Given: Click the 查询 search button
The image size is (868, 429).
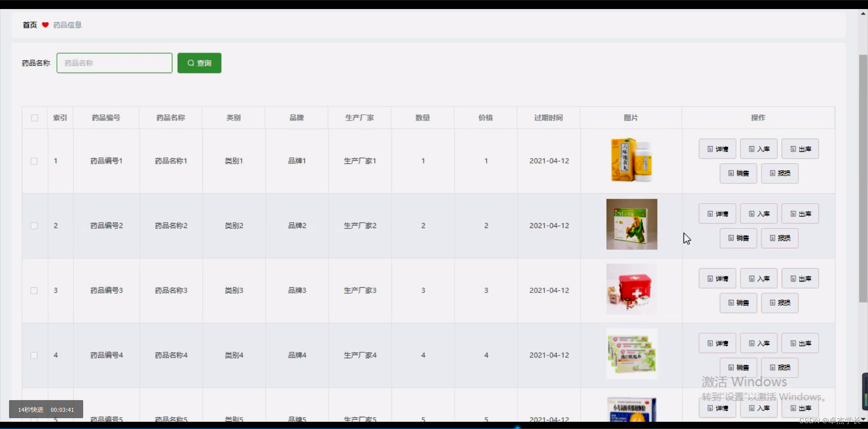Looking at the screenshot, I should pyautogui.click(x=199, y=63).
